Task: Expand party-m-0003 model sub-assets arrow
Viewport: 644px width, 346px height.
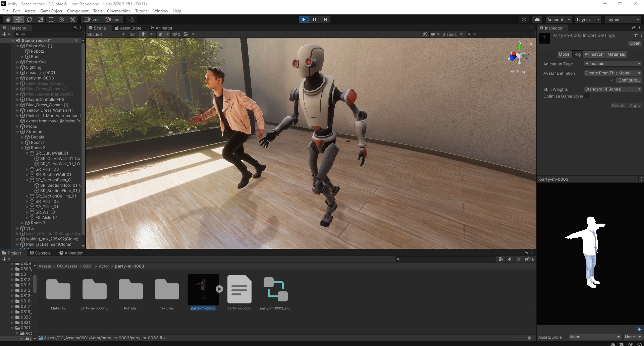Action: [x=219, y=289]
